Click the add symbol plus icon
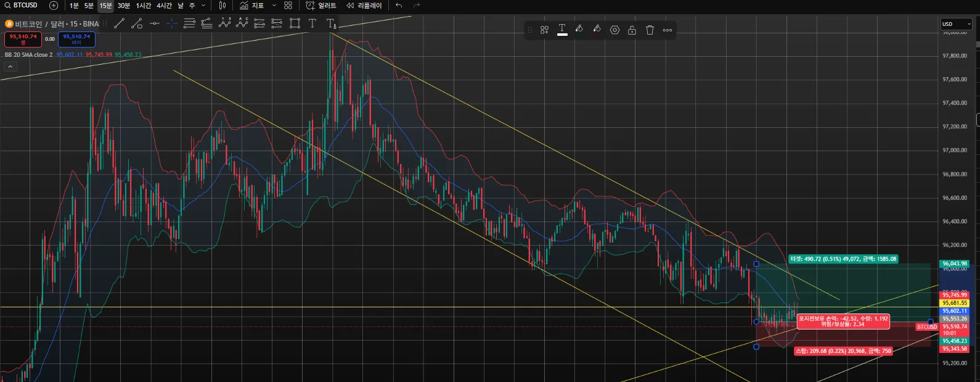Screen dimensions: 980x382 coord(54,6)
